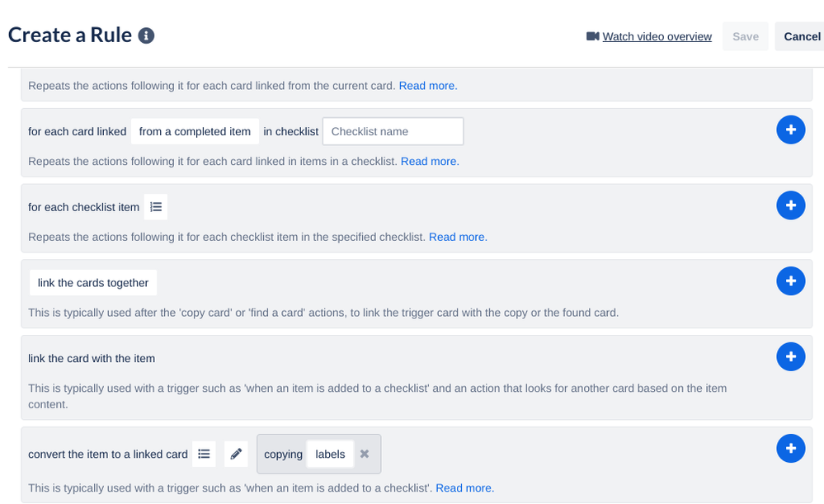Click Read more about linked card items
This screenshot has height=504, width=824.
click(x=429, y=161)
